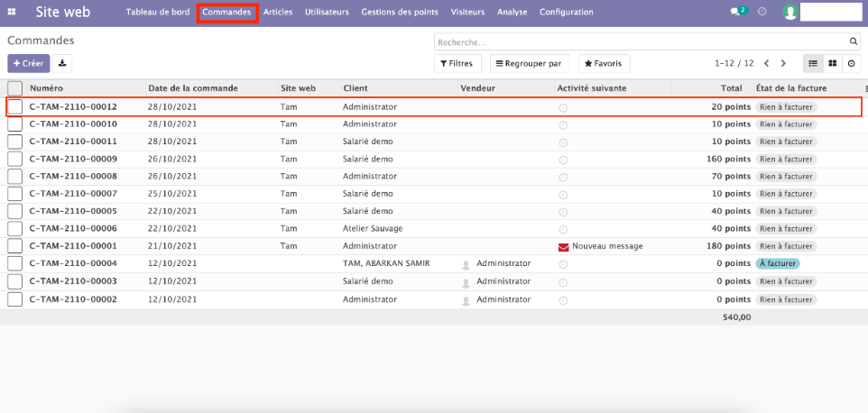Go to next page of orders

[783, 63]
